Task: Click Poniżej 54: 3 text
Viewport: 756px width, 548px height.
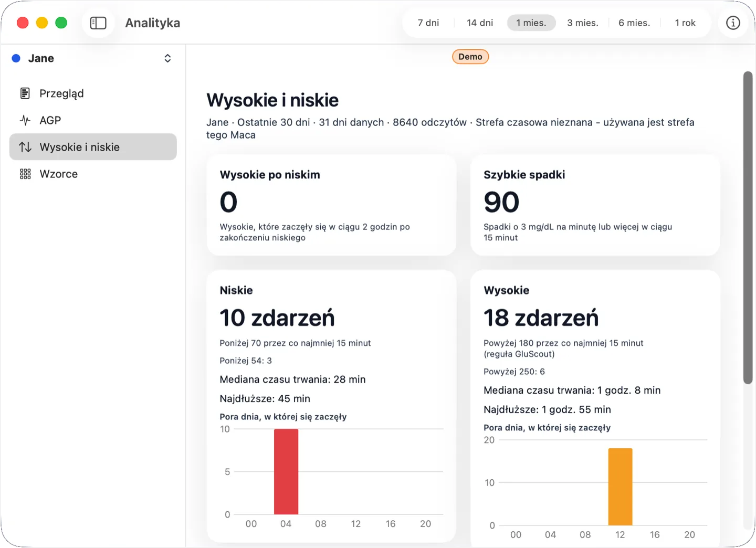Action: [x=246, y=361]
